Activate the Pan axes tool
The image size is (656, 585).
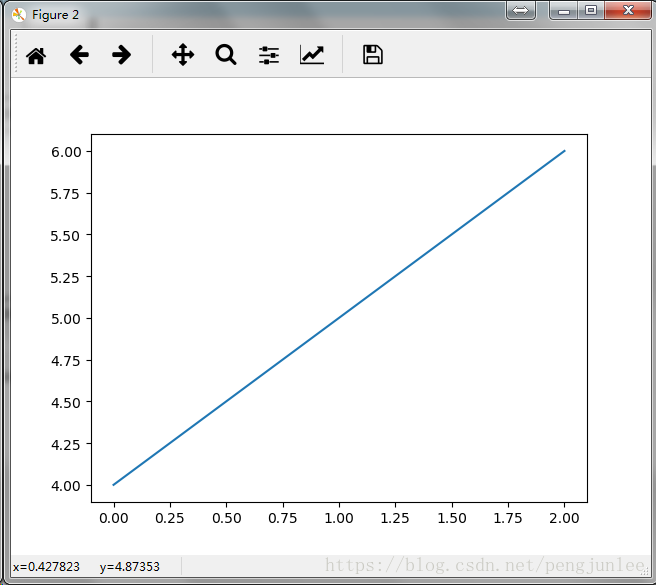[x=183, y=55]
